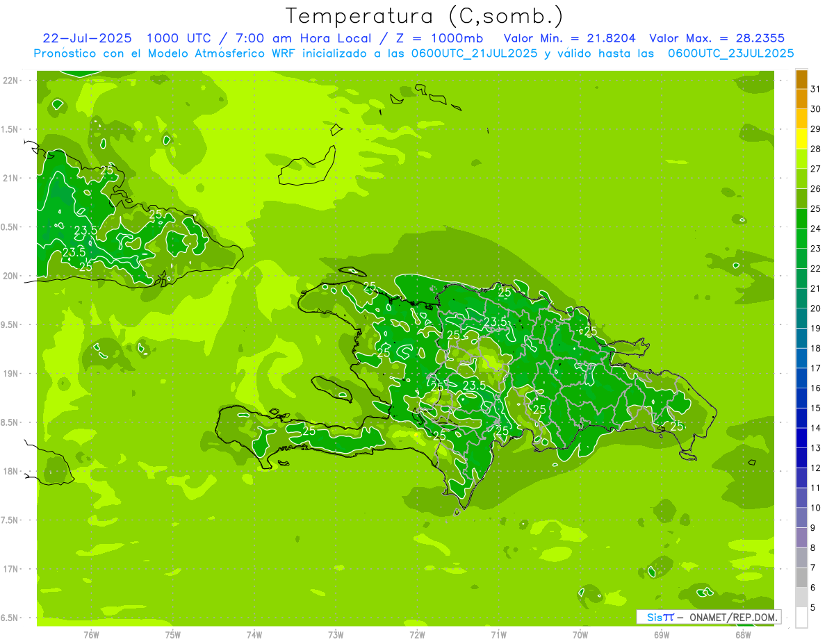Click the '74W' longitude axis label

pyautogui.click(x=254, y=634)
